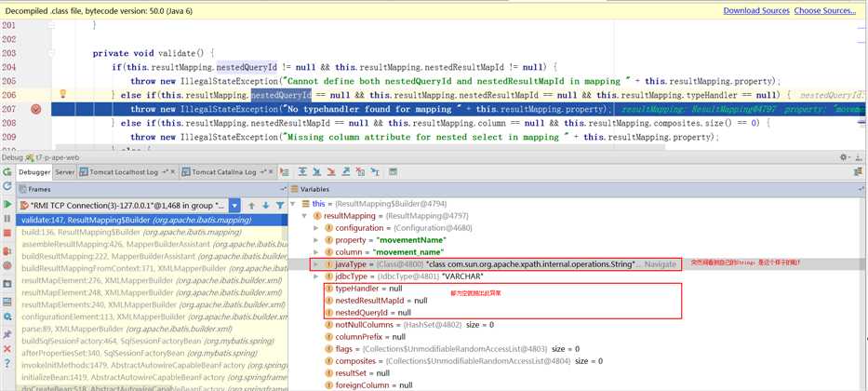This screenshot has height=391, width=868.
Task: Open the help question mark icon
Action: 7,363
